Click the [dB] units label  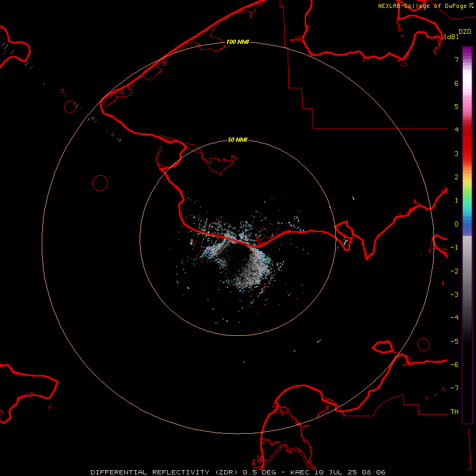452,36
